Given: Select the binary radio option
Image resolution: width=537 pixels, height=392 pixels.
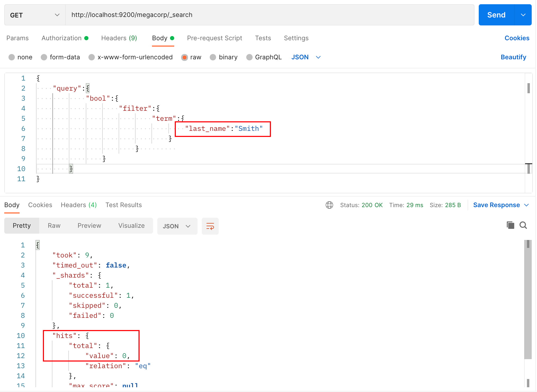Looking at the screenshot, I should 213,57.
